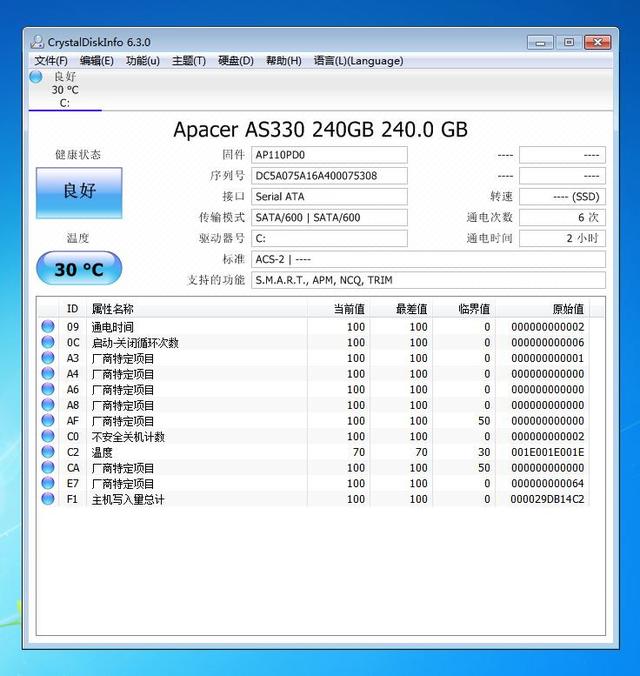The width and height of the screenshot is (640, 676).
Task: Click the 临界值 column header
Action: [463, 309]
